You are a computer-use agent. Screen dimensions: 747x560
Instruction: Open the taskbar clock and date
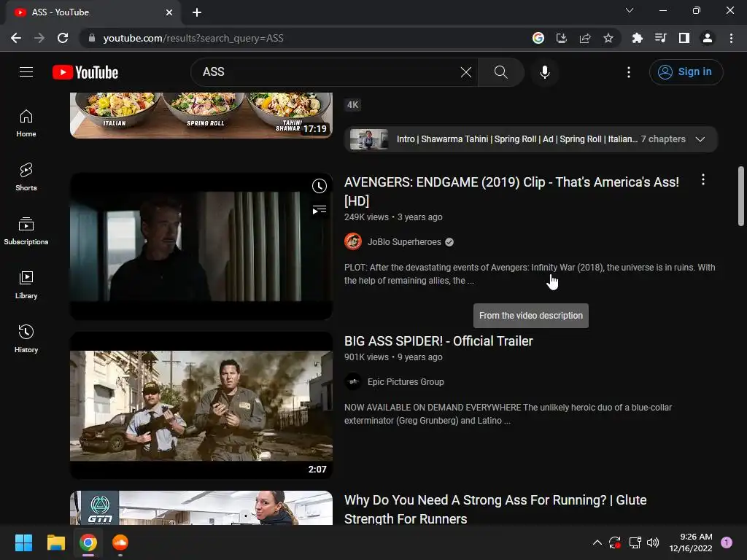691,542
